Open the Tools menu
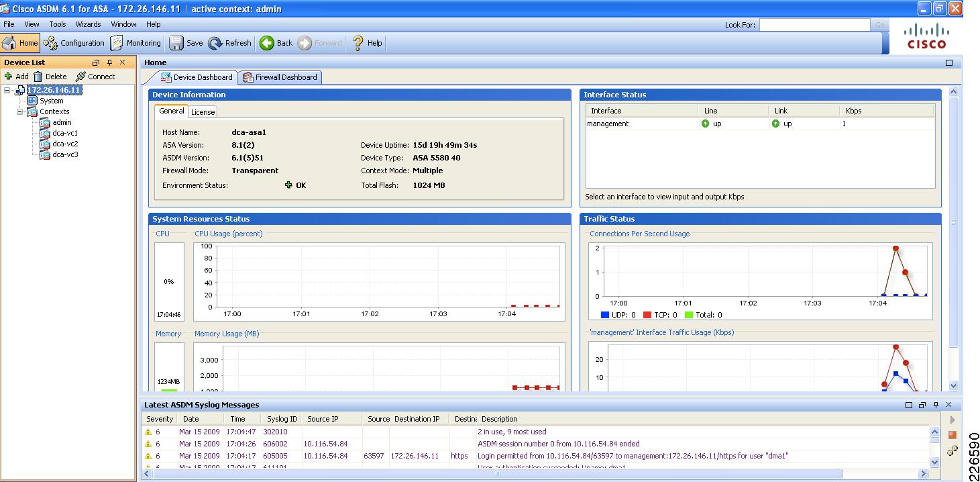Screen dimensions: 980x482 click(x=58, y=24)
